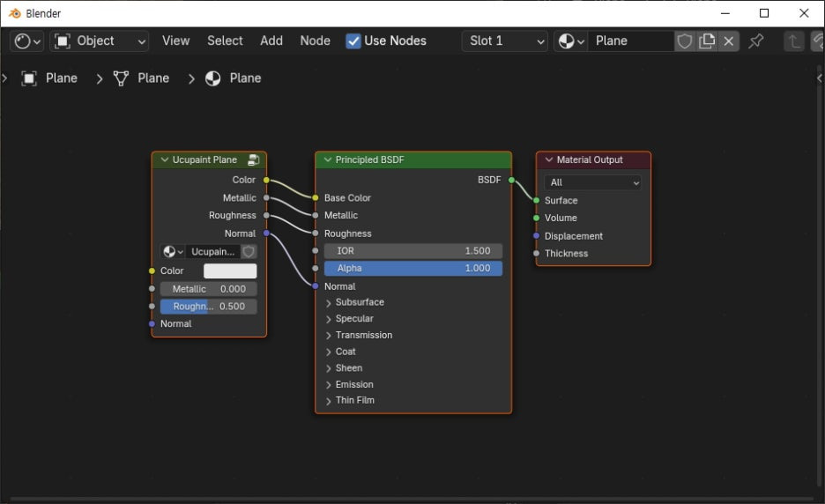Adjust the Alpha 1.000 slider
Viewport: 825px width, 504px height.
pos(413,269)
